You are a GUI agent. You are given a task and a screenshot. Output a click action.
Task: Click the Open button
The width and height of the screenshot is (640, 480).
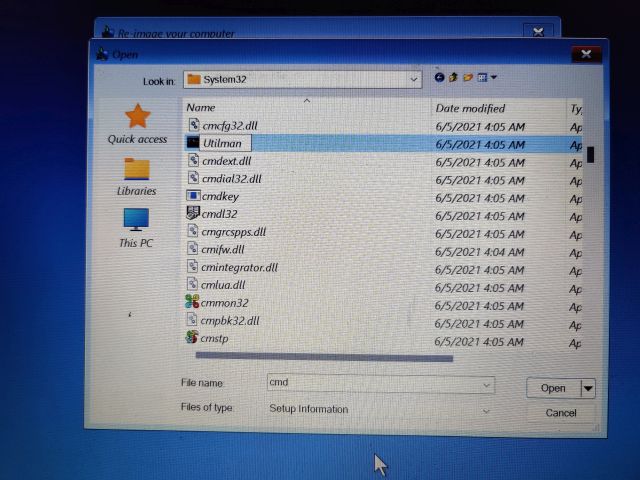tap(553, 388)
